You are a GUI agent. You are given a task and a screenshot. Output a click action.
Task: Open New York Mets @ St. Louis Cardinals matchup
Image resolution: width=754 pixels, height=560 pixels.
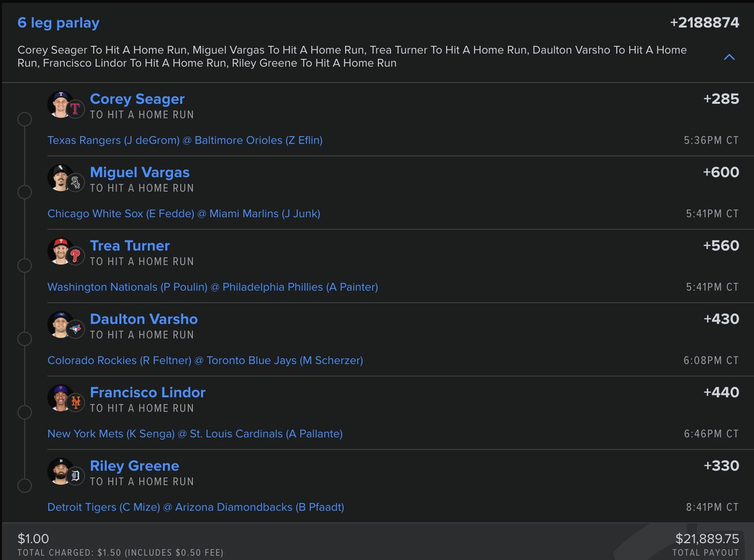pos(195,434)
